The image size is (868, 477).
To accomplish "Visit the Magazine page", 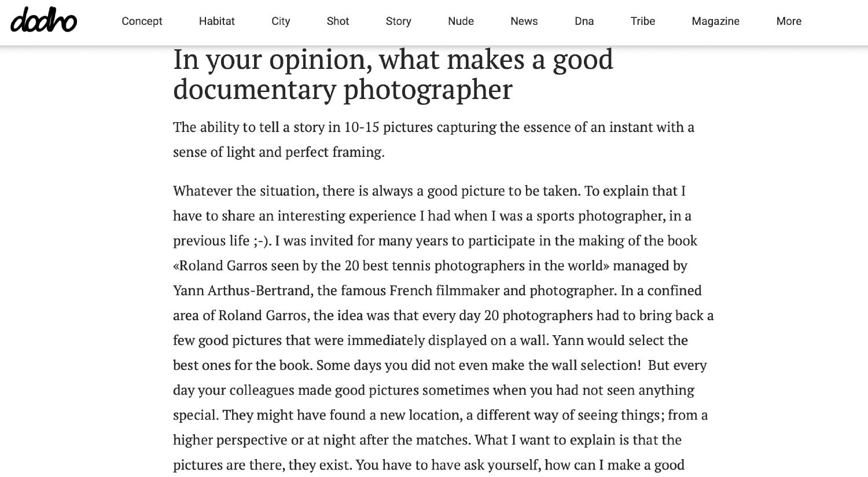I will tap(715, 21).
